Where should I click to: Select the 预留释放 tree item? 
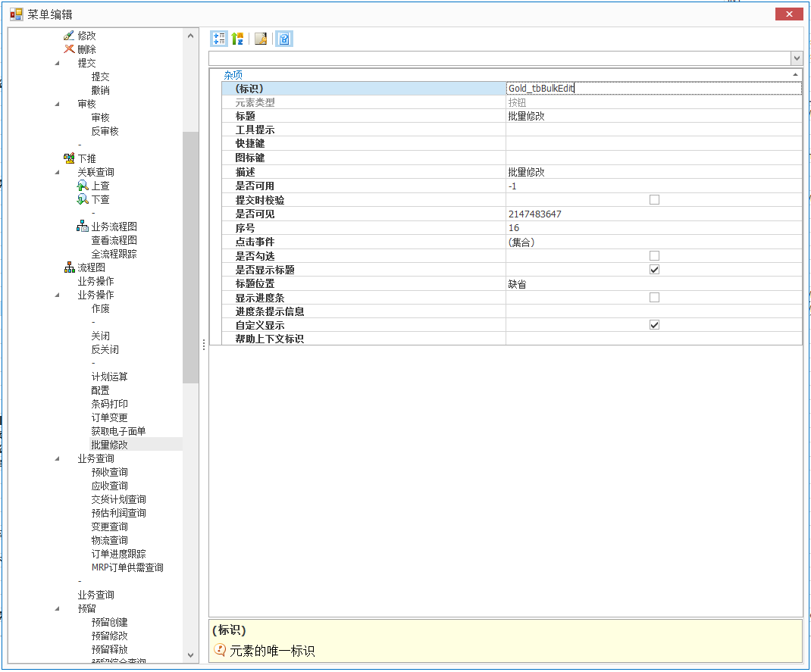(110, 649)
